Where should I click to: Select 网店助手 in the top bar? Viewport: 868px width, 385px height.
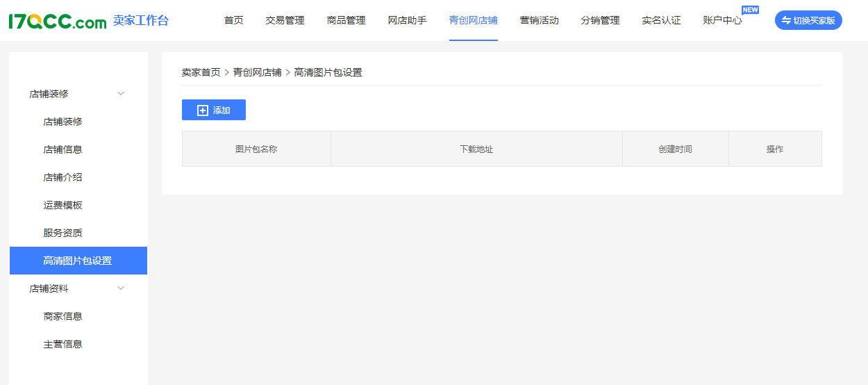407,21
